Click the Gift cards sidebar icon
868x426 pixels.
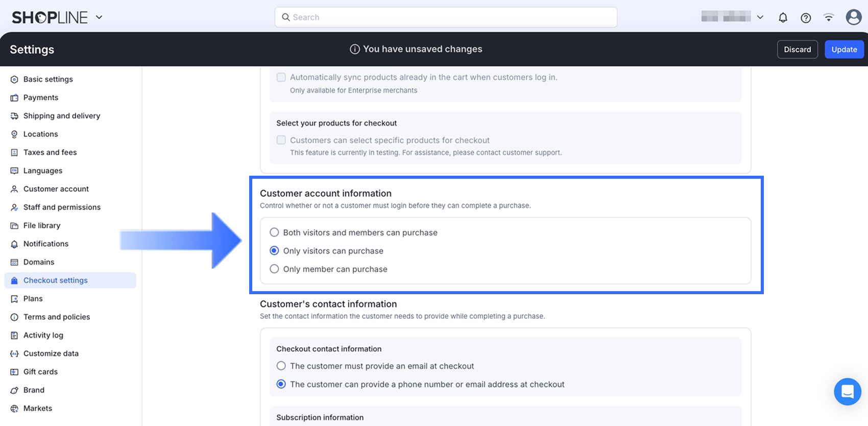pos(14,372)
